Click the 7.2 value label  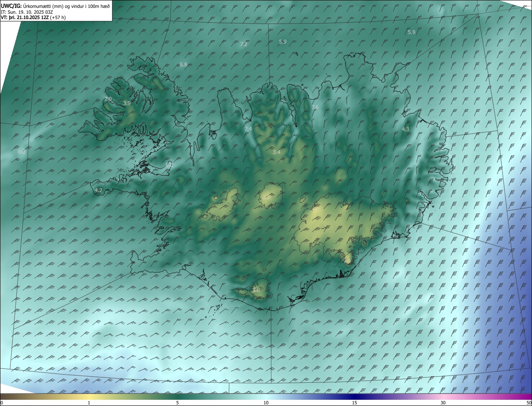click(x=244, y=44)
